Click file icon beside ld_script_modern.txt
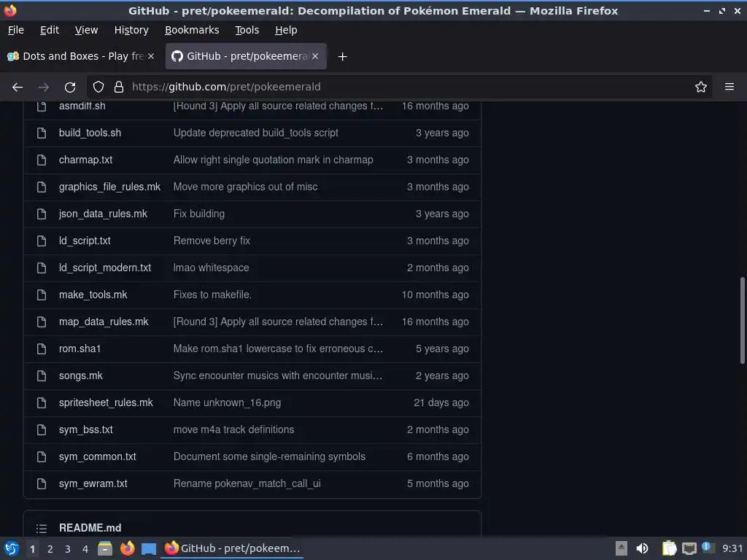 click(x=42, y=268)
